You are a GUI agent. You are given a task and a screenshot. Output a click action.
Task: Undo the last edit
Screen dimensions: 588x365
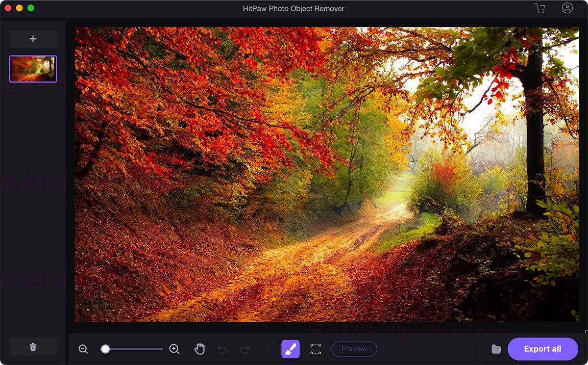[222, 349]
